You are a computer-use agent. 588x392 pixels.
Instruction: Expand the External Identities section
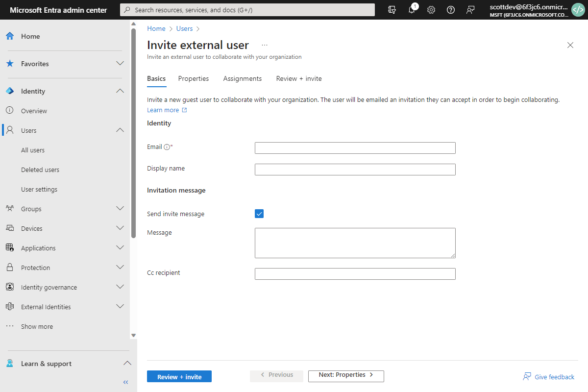[120, 306]
